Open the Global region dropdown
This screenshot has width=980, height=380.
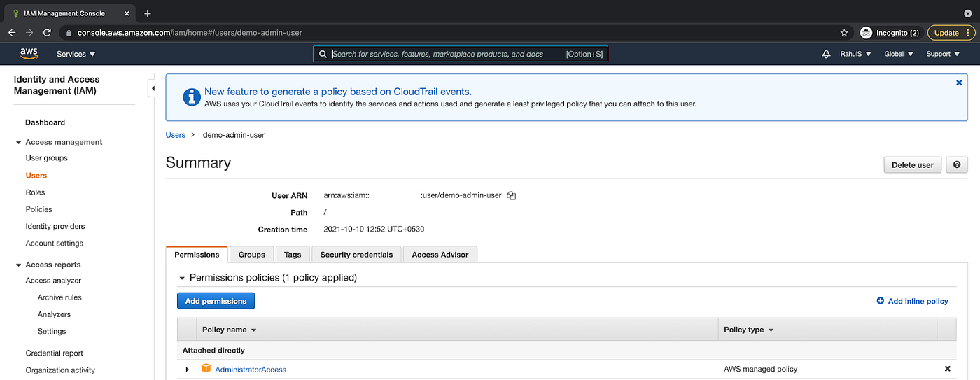[x=899, y=54]
